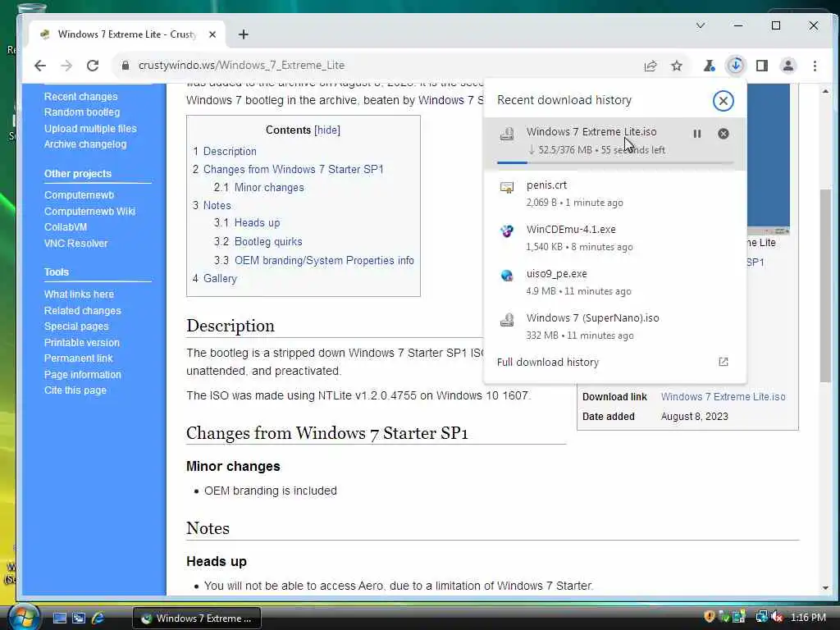Pause the Windows 7 Extreme Lite.iso download

697,134
